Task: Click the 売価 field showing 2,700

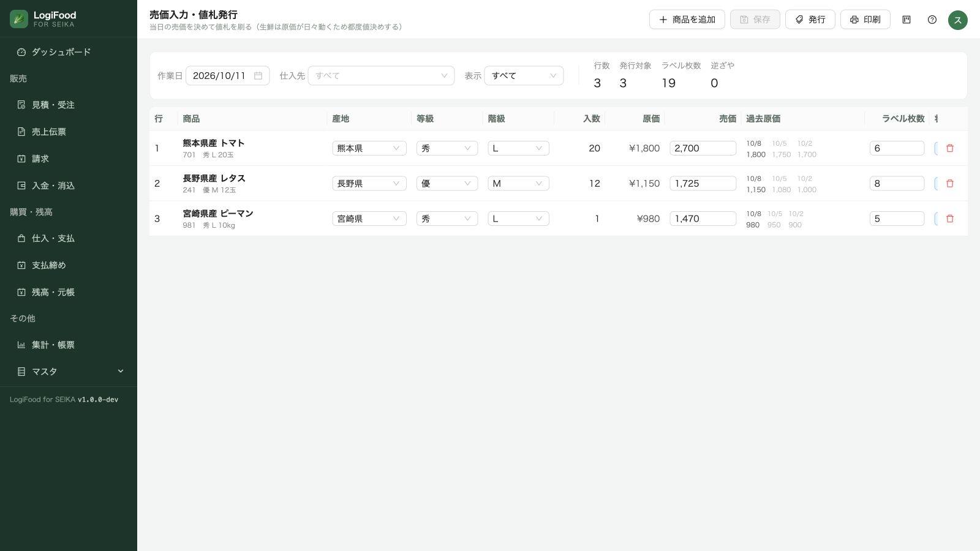Action: tap(703, 148)
